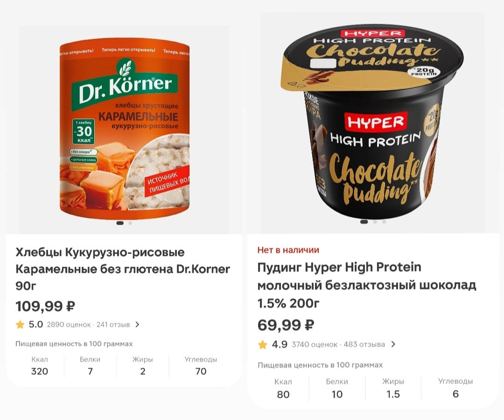
Task: Select the second carousel dot under the pudding
Action: tap(375, 221)
